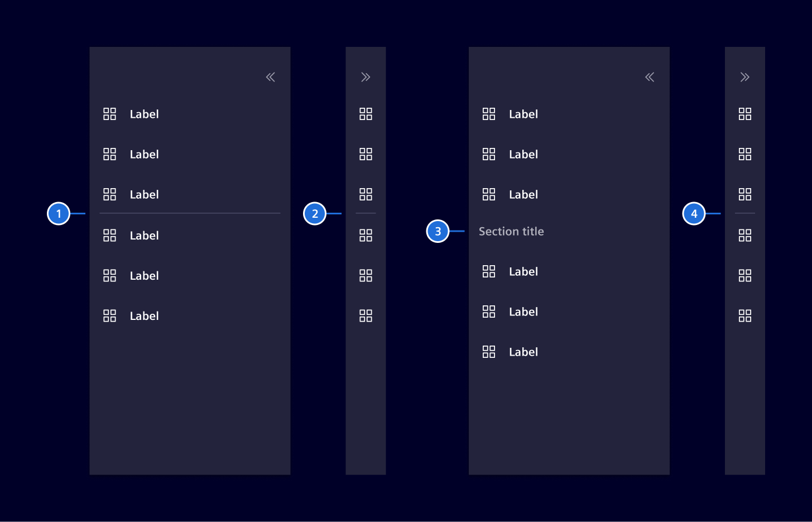Collapse the left navigation panel using the double chevron
812x522 pixels.
pyautogui.click(x=270, y=76)
